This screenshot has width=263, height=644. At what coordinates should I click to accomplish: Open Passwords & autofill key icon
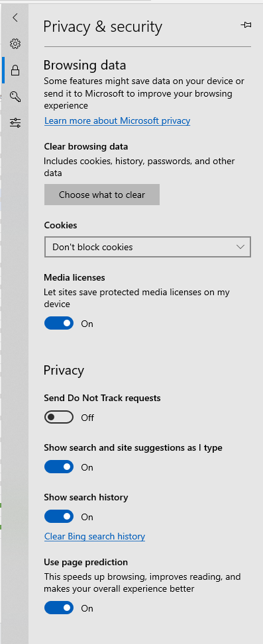pos(15,97)
